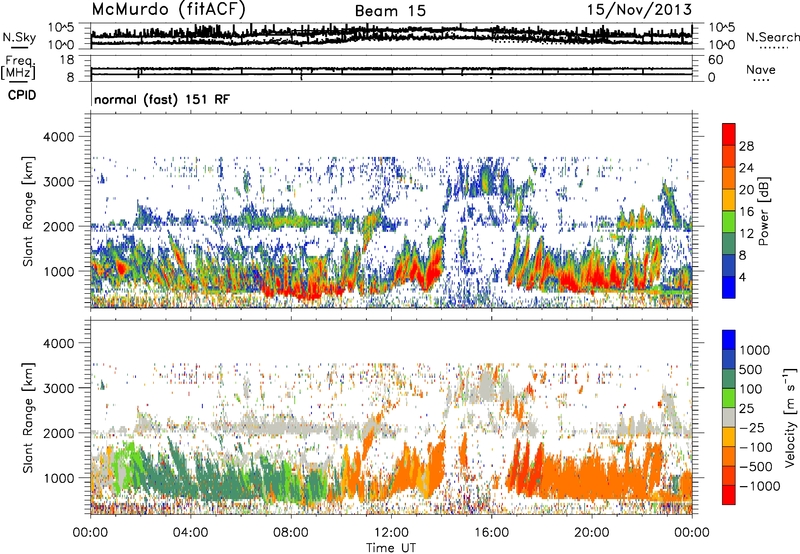Click the '12:00' time axis label

tap(391, 533)
